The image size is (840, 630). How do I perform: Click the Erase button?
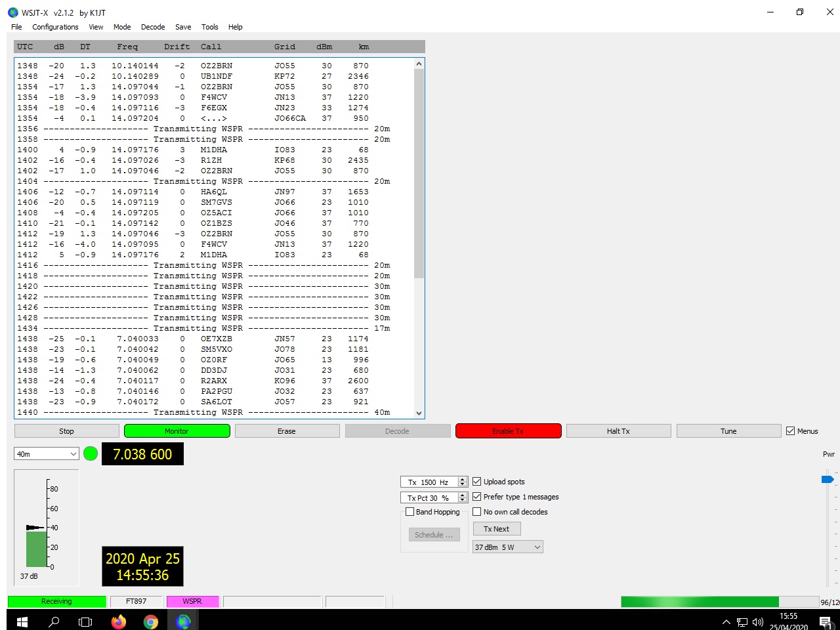[x=287, y=431]
